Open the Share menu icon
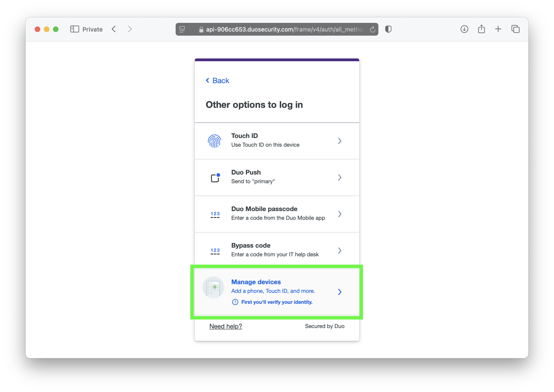Image resolution: width=554 pixels, height=392 pixels. pyautogui.click(x=481, y=29)
